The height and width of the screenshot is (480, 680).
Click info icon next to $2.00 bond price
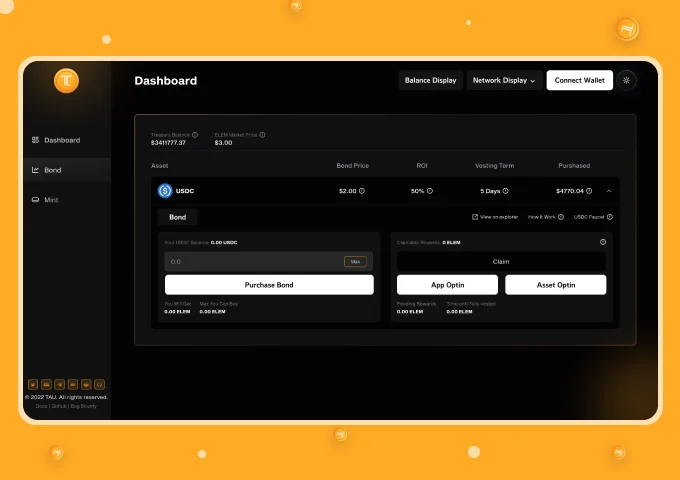(x=362, y=190)
